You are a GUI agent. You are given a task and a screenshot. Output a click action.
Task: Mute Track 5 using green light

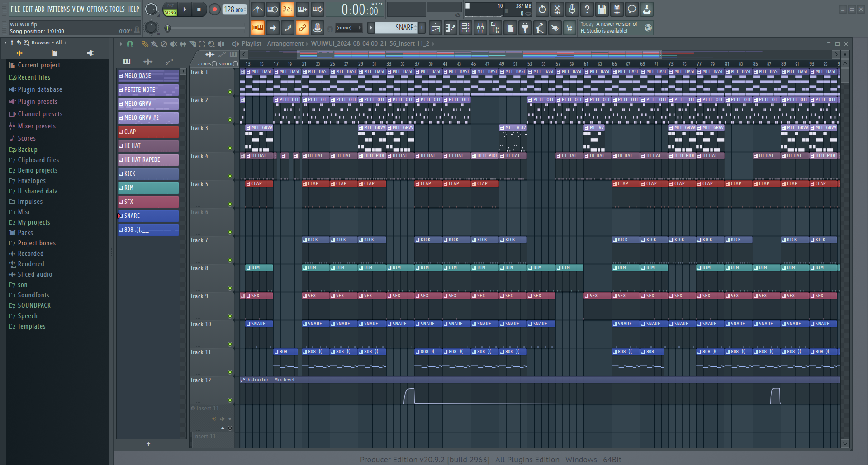pos(230,204)
